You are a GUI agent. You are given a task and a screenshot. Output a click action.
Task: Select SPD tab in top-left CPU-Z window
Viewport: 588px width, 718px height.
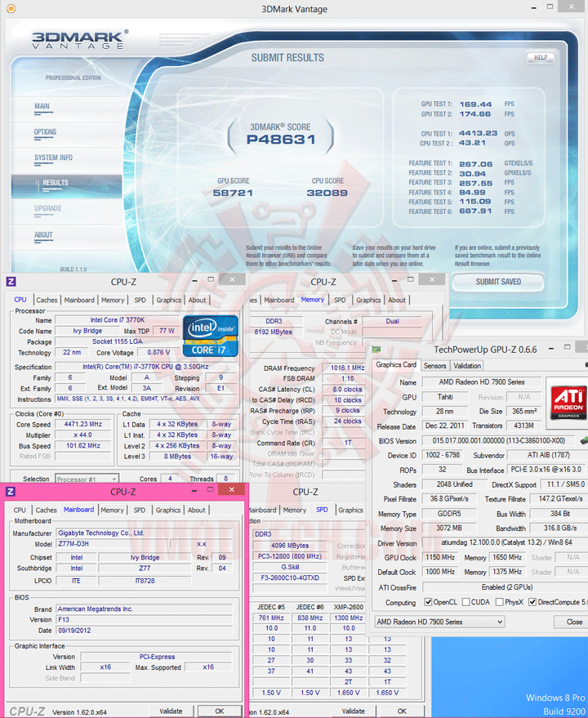(x=140, y=300)
